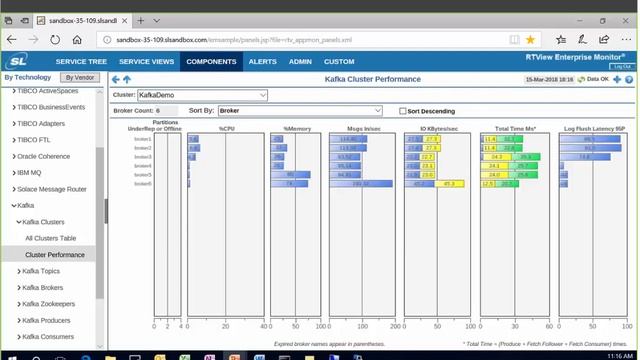Expand Kafka Brokers node
The height and width of the screenshot is (360, 640).
click(x=19, y=288)
